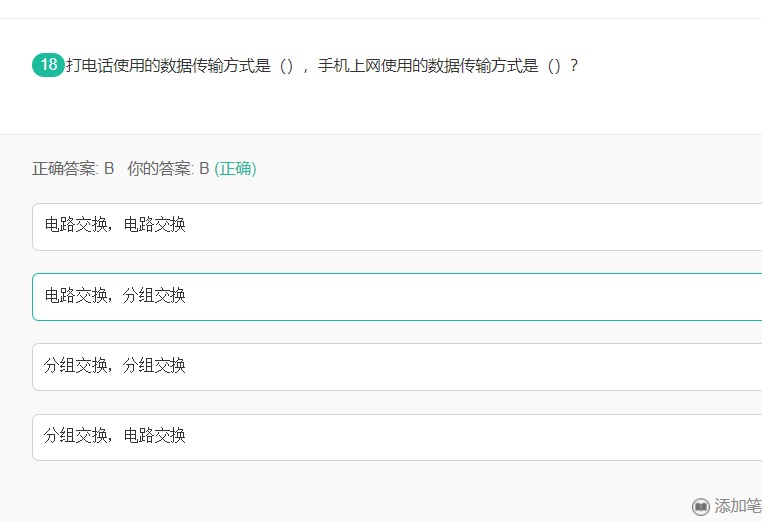The width and height of the screenshot is (762, 522).
Task: Click the green (正确) result label
Action: tap(235, 169)
